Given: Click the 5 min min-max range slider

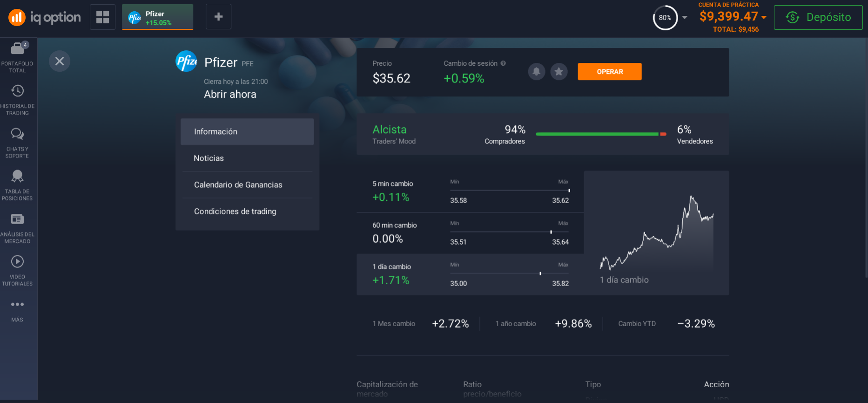Looking at the screenshot, I should point(510,190).
